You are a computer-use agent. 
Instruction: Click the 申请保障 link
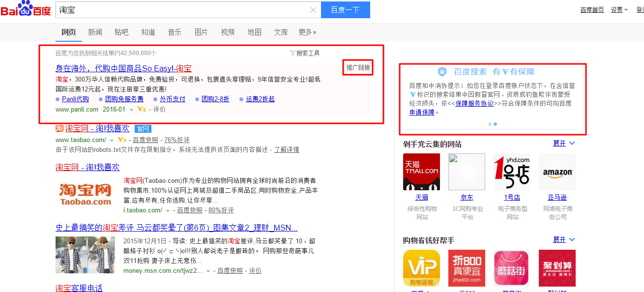[422, 112]
